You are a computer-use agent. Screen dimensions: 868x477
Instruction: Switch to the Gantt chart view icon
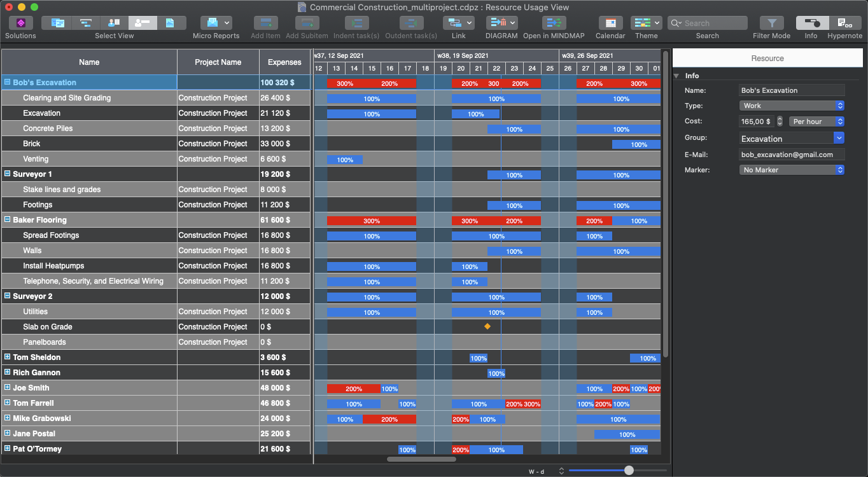pos(86,24)
